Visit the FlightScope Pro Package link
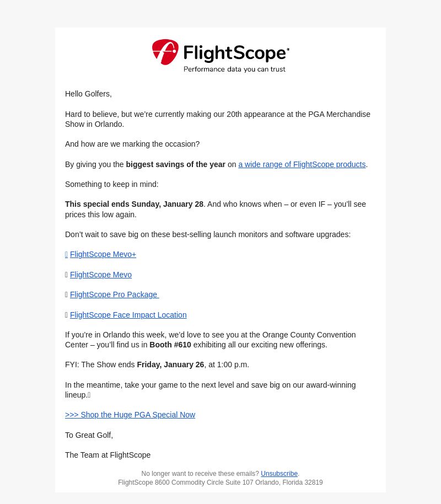The image size is (441, 504). pyautogui.click(x=115, y=295)
